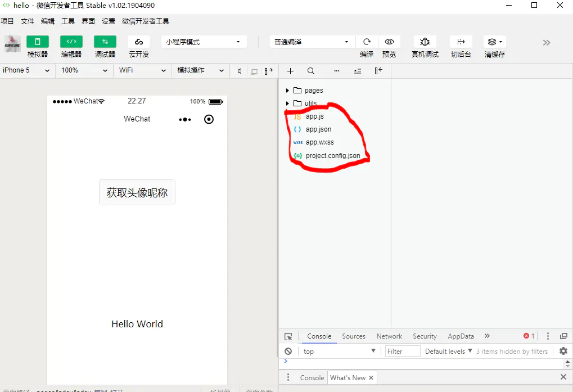573x392 pixels.
Task: Open the 100% zoom level dropdown
Action: (84, 70)
